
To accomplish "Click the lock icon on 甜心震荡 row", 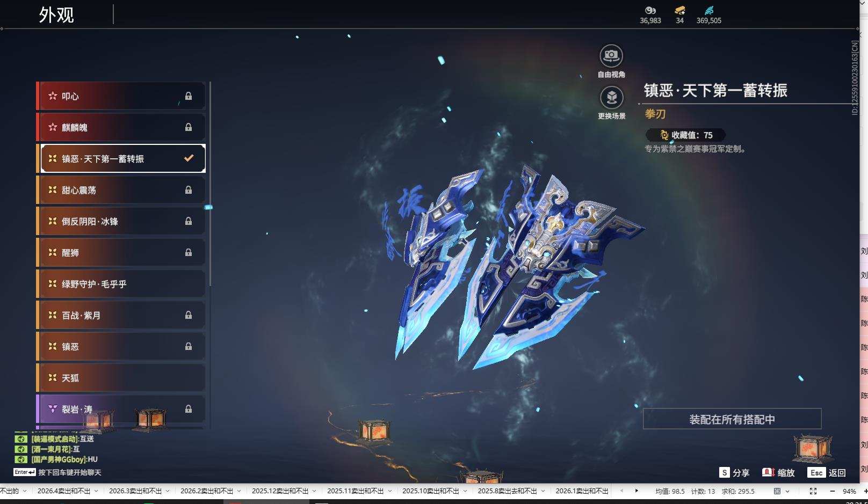I will [x=189, y=190].
